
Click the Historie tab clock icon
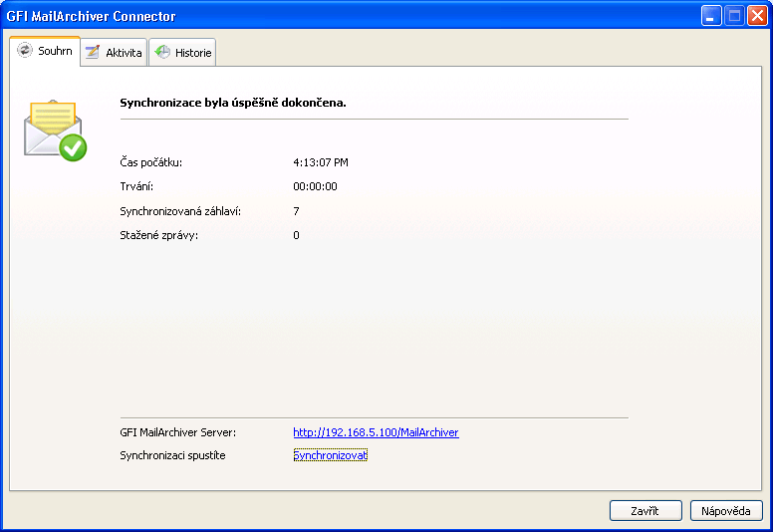(x=161, y=52)
